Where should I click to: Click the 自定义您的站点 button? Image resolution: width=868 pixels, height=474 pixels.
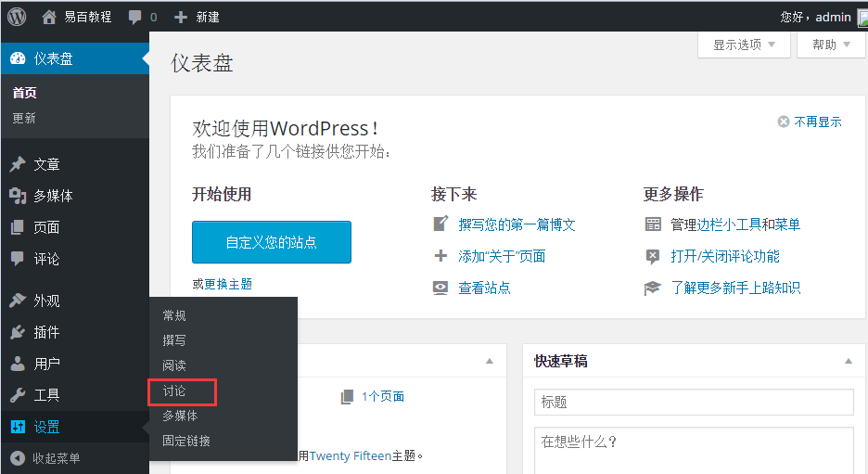(x=271, y=242)
